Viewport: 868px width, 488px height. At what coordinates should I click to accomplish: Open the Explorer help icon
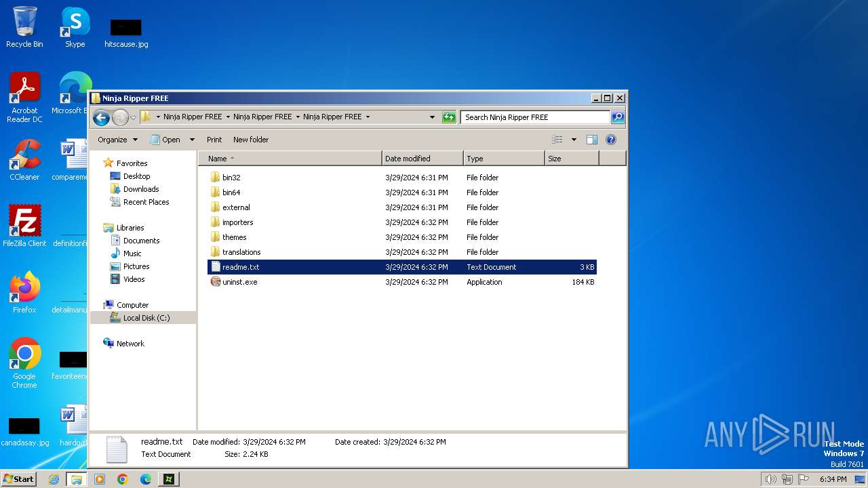point(611,140)
